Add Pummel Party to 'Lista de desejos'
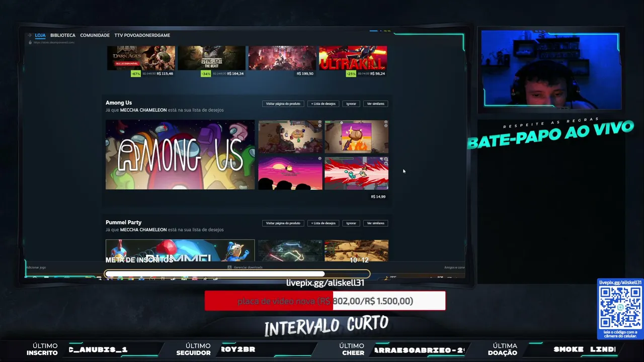644x362 pixels. [323, 223]
